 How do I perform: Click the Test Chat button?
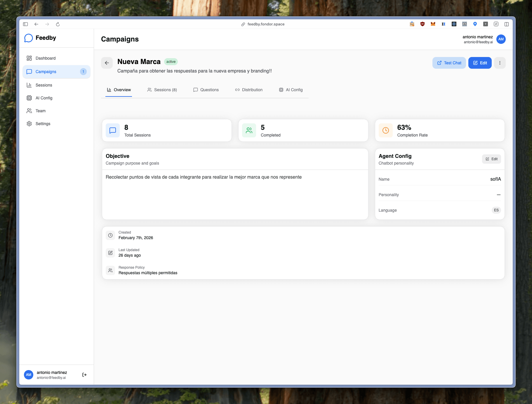click(x=449, y=63)
